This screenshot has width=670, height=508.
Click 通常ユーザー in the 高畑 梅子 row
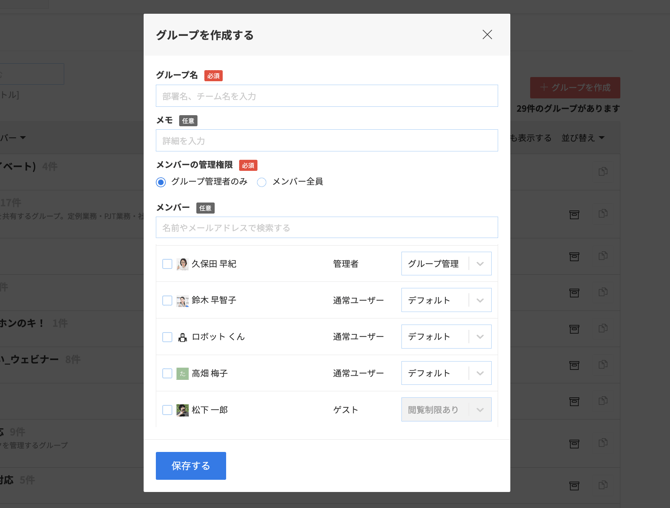[358, 373]
